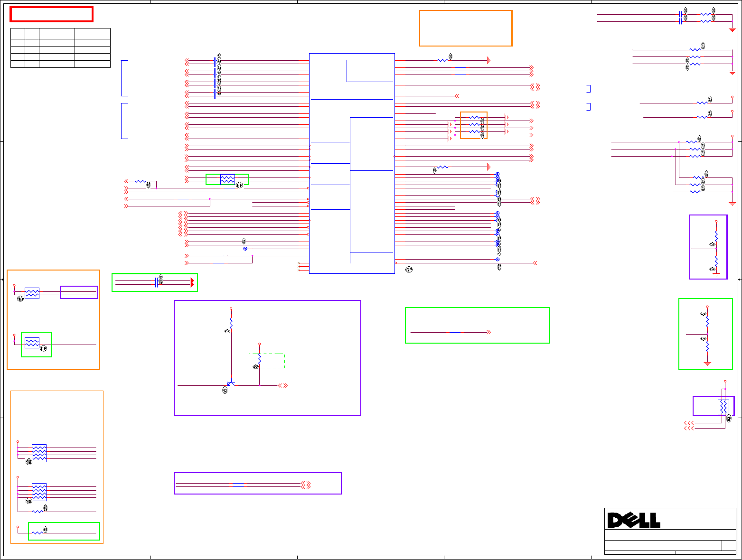Click the Dell logo in the title block
Image resolution: width=742 pixels, height=560 pixels.
click(634, 520)
